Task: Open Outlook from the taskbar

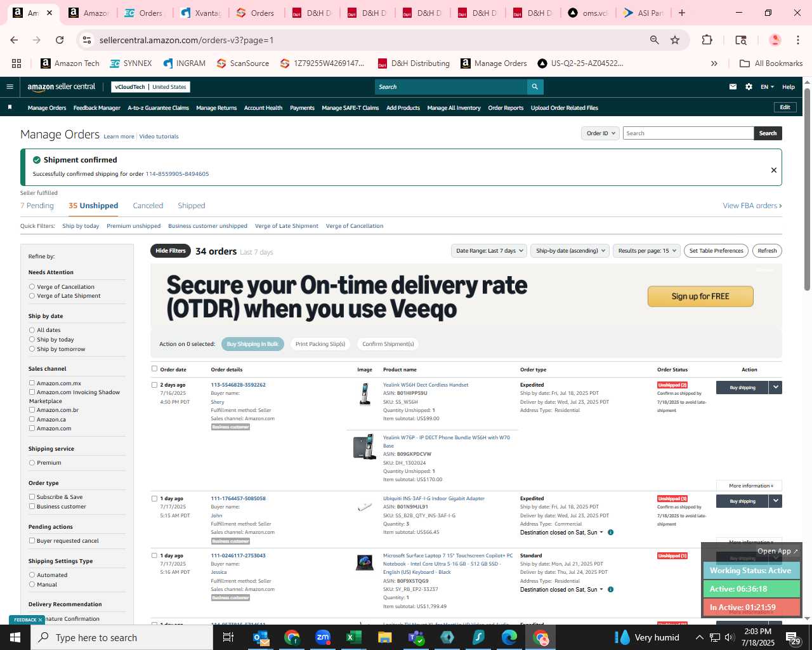Action: (261, 637)
